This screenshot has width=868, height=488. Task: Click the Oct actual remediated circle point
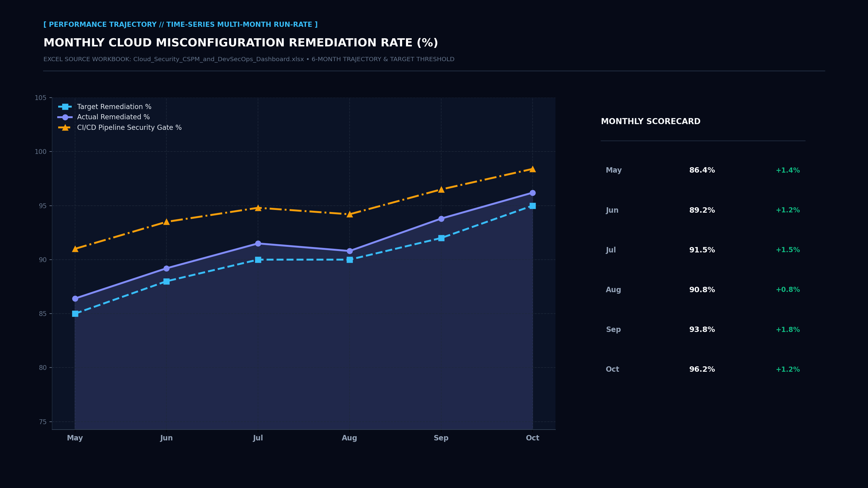coord(533,193)
